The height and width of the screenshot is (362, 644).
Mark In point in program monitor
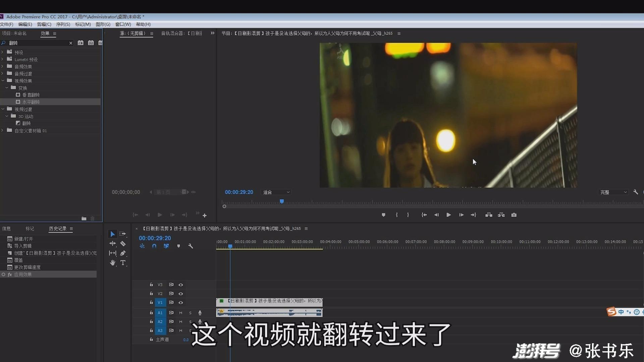pos(396,215)
